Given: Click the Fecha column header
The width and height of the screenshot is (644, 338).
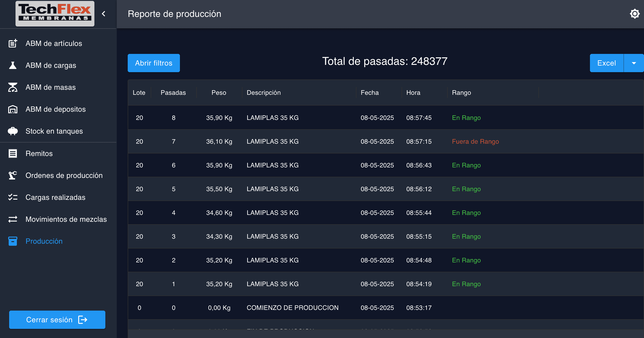Looking at the screenshot, I should click(369, 93).
